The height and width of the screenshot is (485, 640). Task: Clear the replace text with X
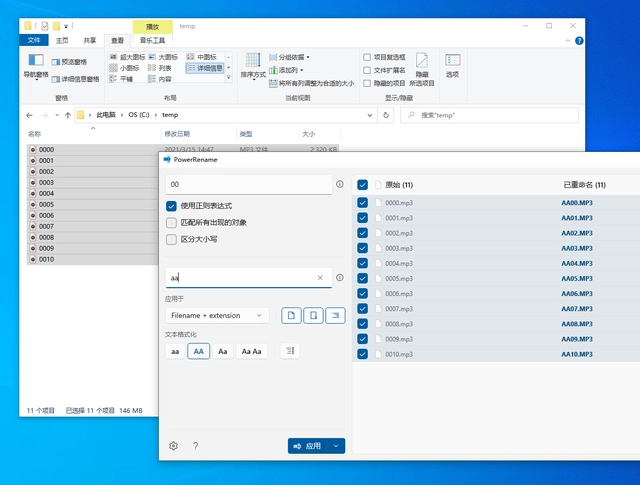pos(320,278)
